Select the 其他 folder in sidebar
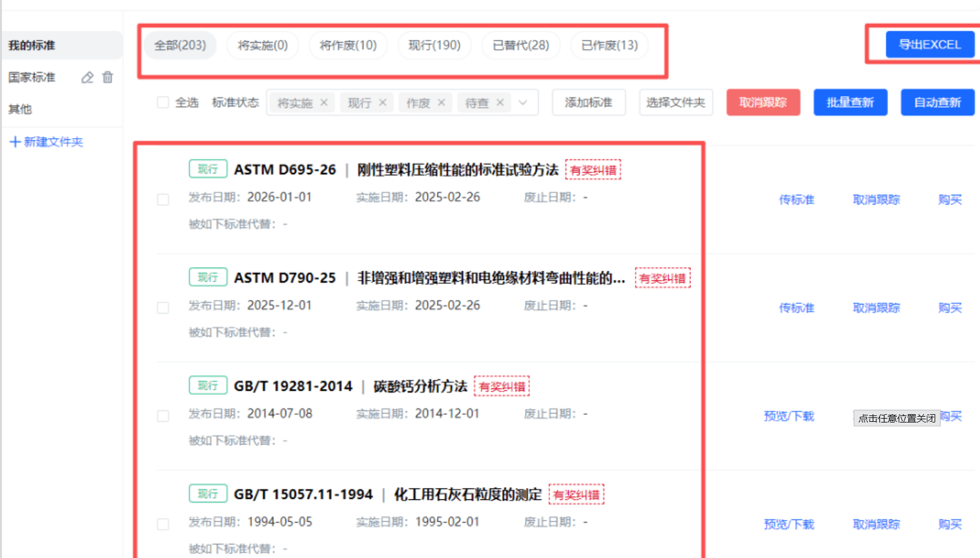This screenshot has height=558, width=980. tap(20, 109)
